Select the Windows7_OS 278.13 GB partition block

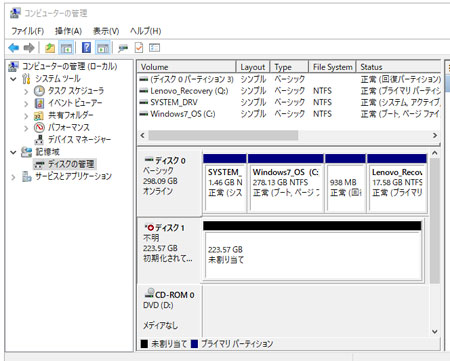pyautogui.click(x=286, y=183)
